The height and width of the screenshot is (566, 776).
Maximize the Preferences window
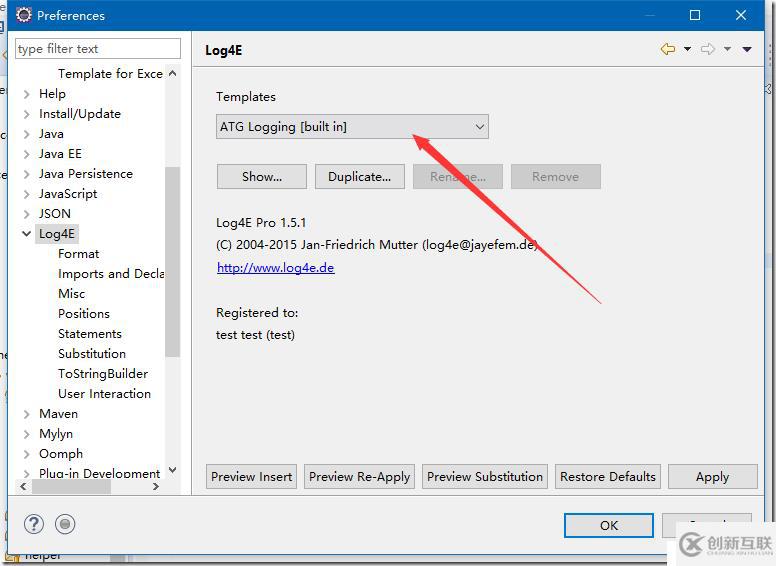pyautogui.click(x=695, y=15)
